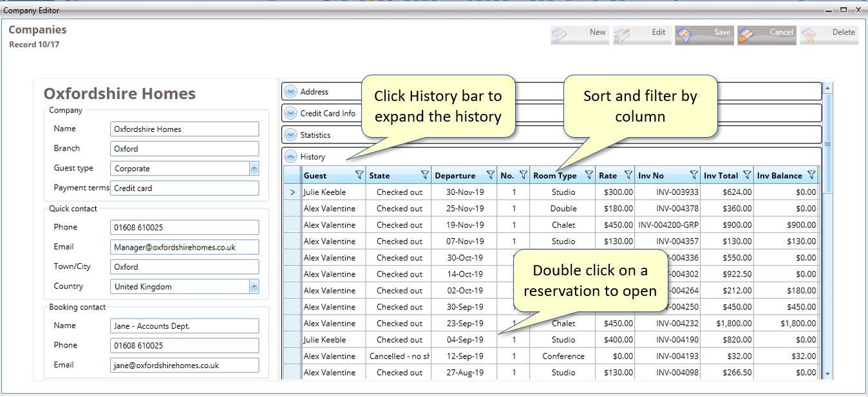Click the $1,800.00 Inv Total cell
Viewport: 868px width, 397px height.
pyautogui.click(x=728, y=324)
